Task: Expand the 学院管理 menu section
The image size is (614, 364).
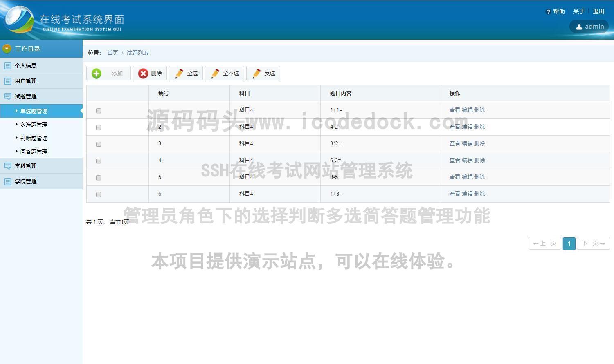Action: pos(41,181)
